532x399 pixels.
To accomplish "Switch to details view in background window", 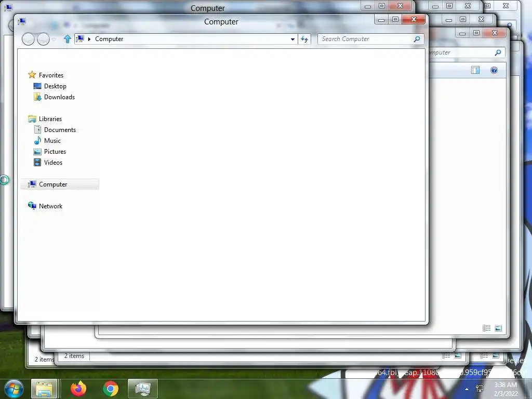I will point(486,328).
